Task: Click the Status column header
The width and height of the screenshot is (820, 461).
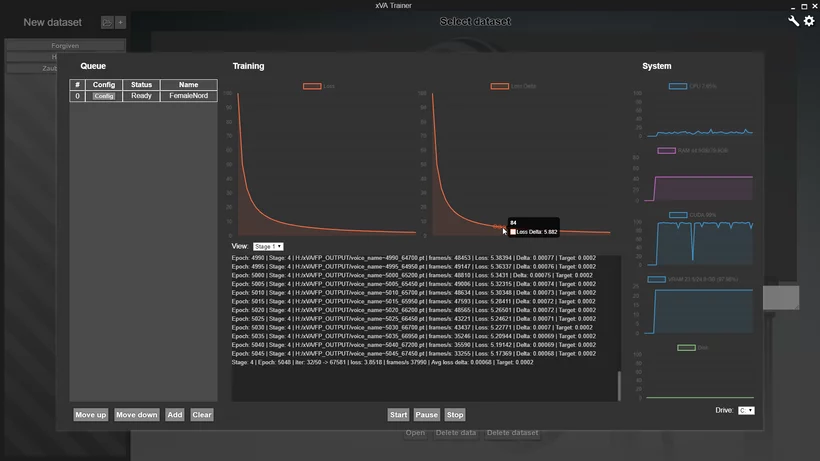Action: click(x=141, y=85)
